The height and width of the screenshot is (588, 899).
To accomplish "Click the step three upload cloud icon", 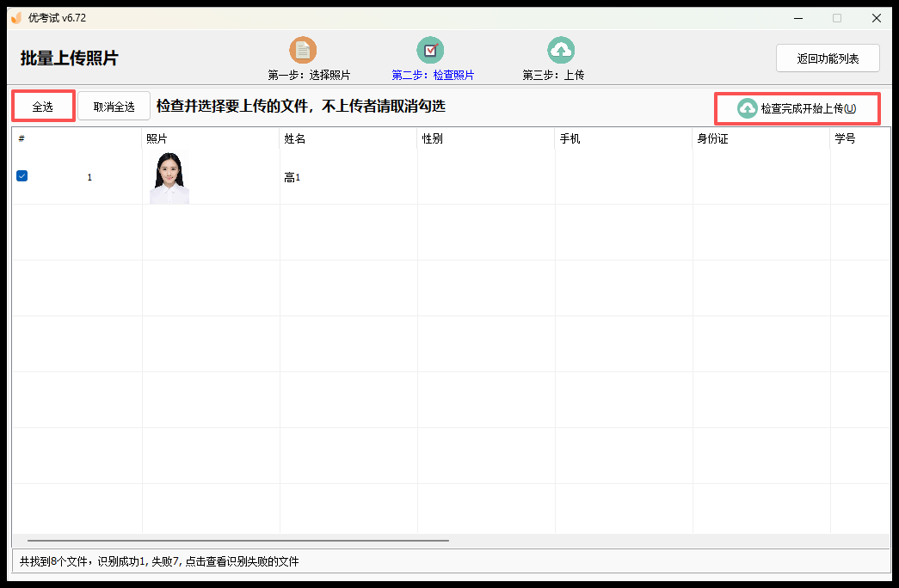I will [x=561, y=51].
